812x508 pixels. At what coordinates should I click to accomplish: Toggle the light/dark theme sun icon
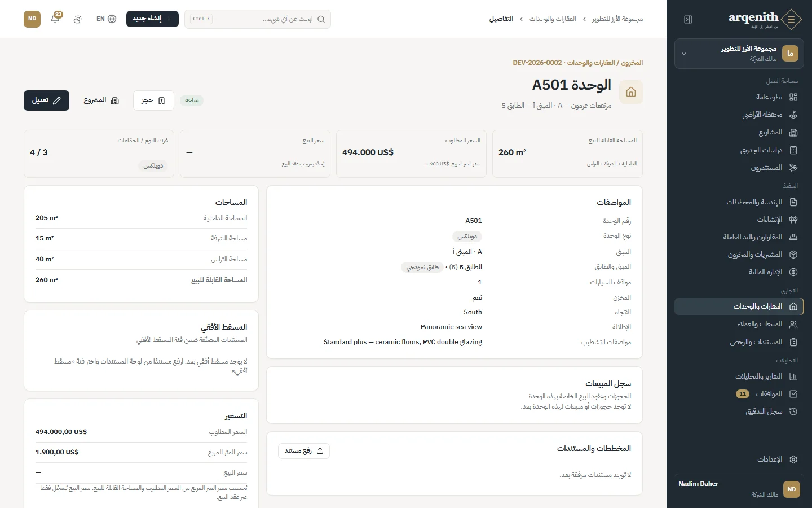pos(78,19)
